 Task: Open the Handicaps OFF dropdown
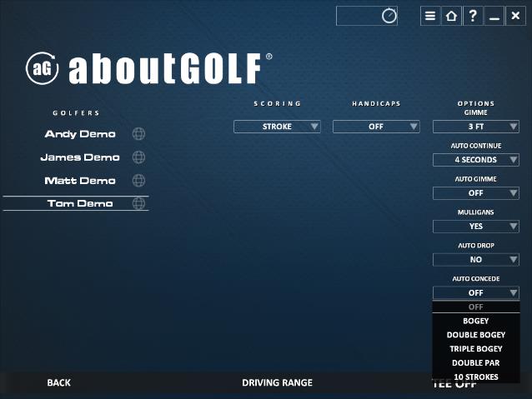coord(376,127)
